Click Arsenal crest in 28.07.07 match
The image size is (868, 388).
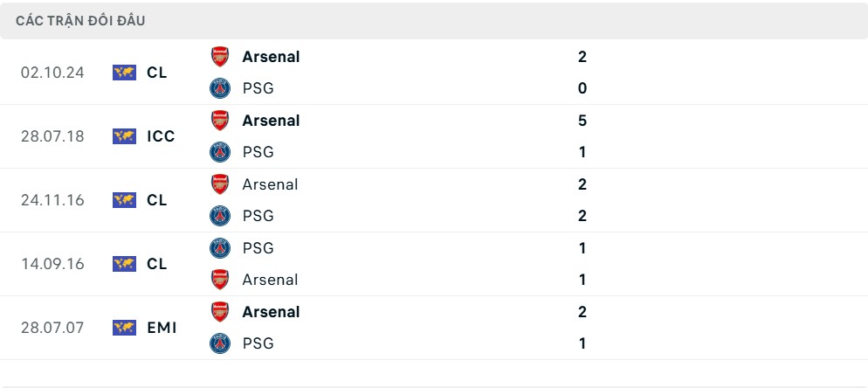220,311
